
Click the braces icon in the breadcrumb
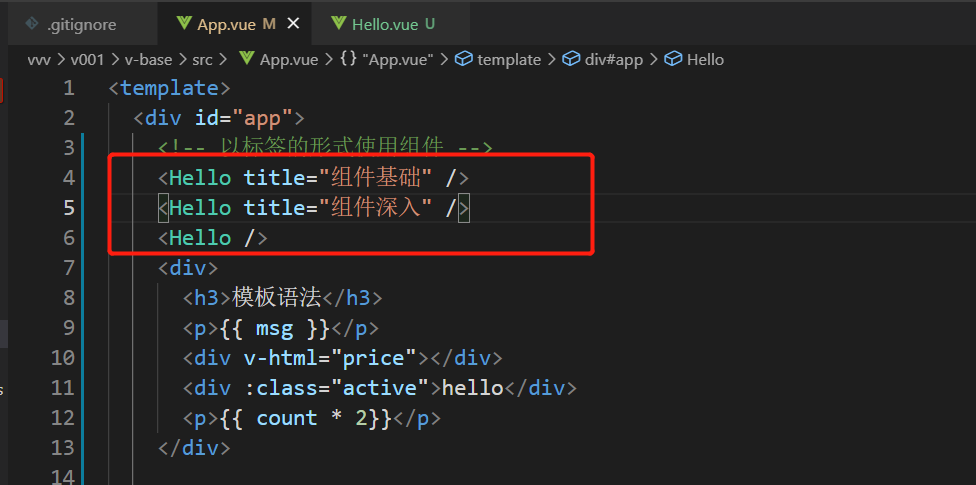point(347,60)
